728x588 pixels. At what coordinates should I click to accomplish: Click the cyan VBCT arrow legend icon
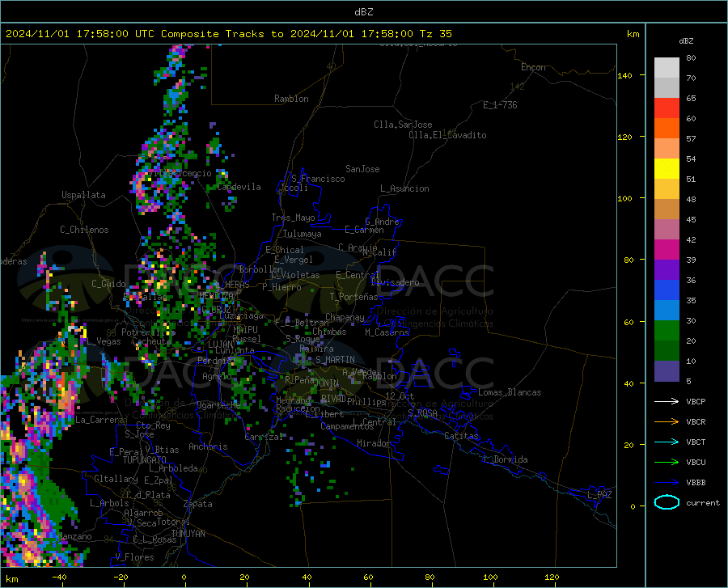(x=667, y=442)
